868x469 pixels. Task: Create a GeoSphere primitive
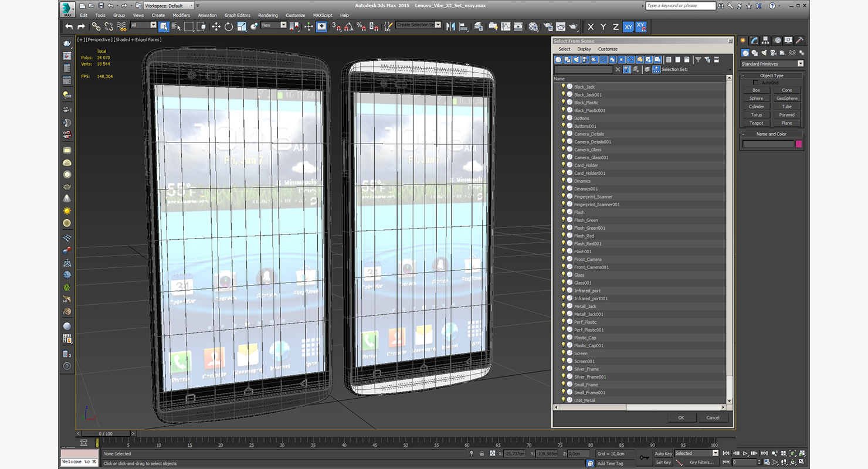787,98
